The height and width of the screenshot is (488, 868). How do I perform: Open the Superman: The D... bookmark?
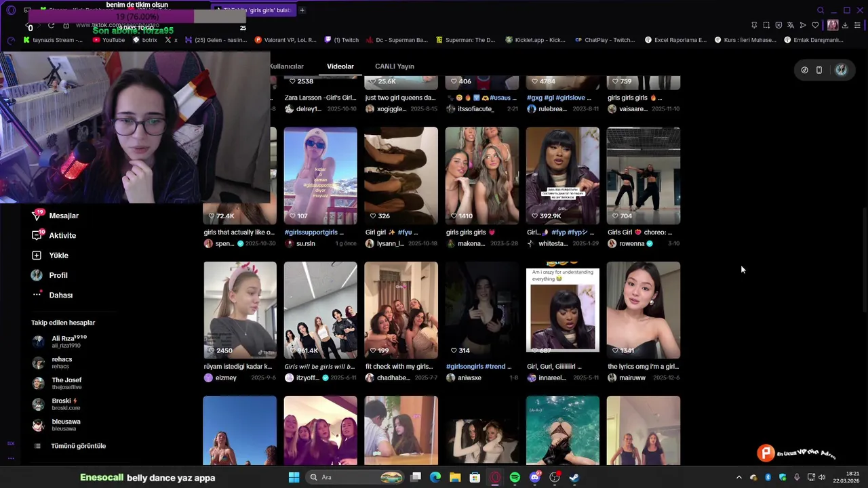coord(466,40)
